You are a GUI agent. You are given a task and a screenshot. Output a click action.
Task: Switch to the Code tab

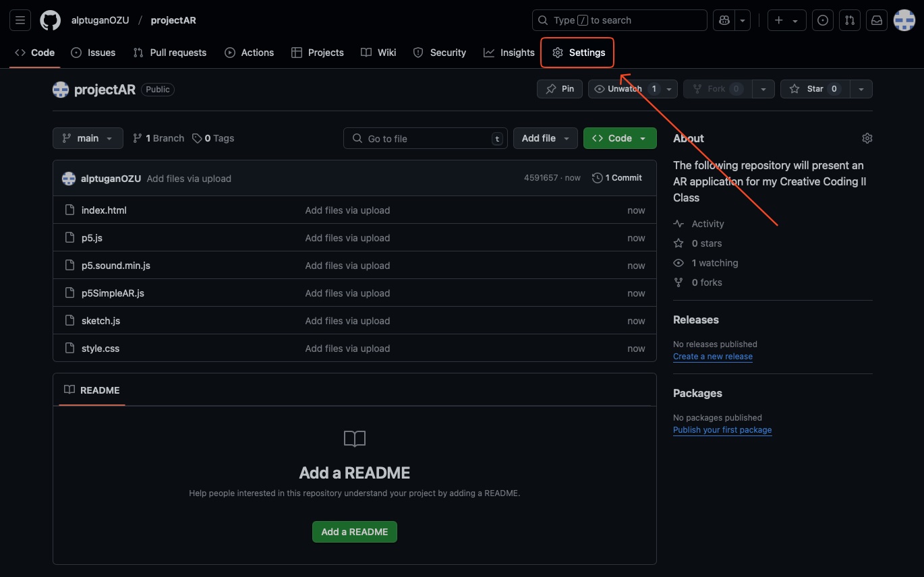35,53
